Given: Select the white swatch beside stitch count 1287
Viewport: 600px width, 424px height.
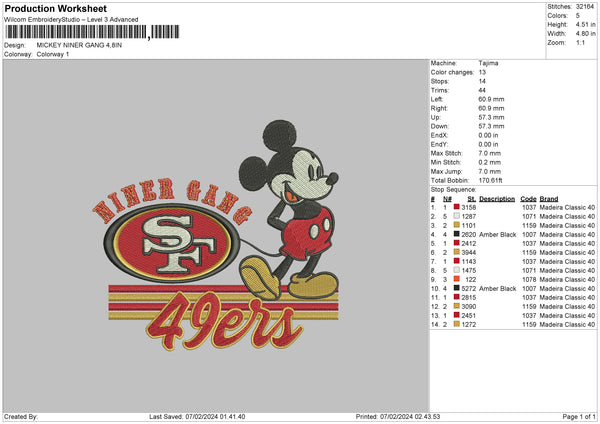Looking at the screenshot, I should tap(457, 216).
